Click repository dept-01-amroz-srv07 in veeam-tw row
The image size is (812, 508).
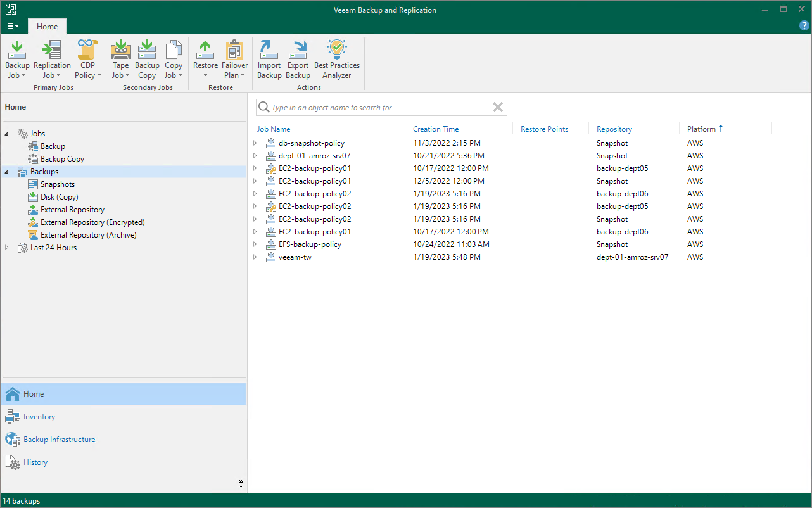click(x=633, y=257)
